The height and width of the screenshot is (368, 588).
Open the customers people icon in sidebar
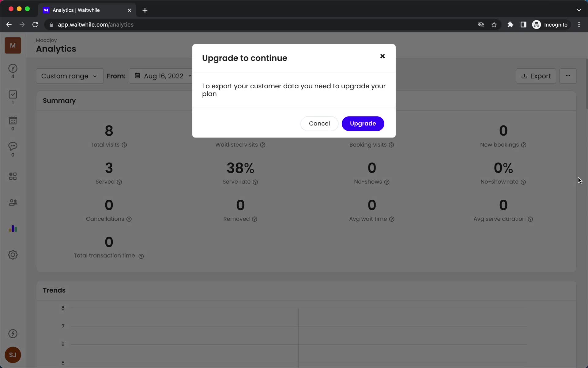(13, 202)
